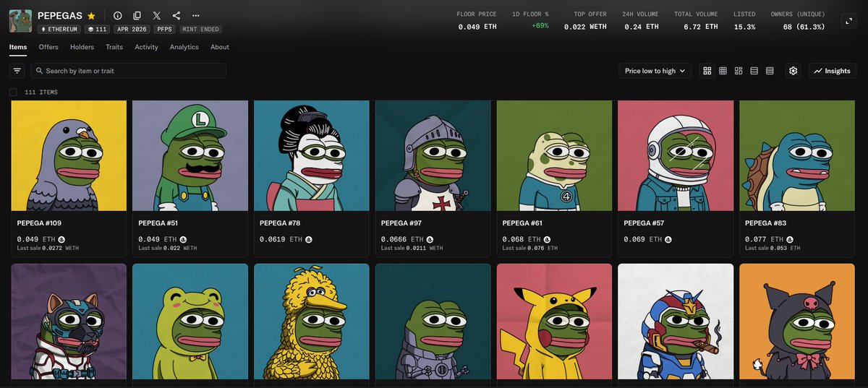Open the display settings gear icon
Viewport: 868px width, 388px height.
793,71
